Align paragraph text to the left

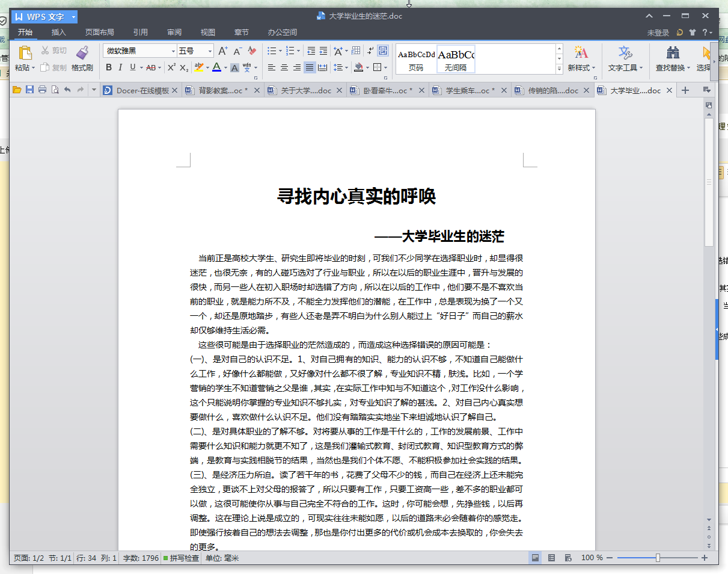tap(272, 67)
